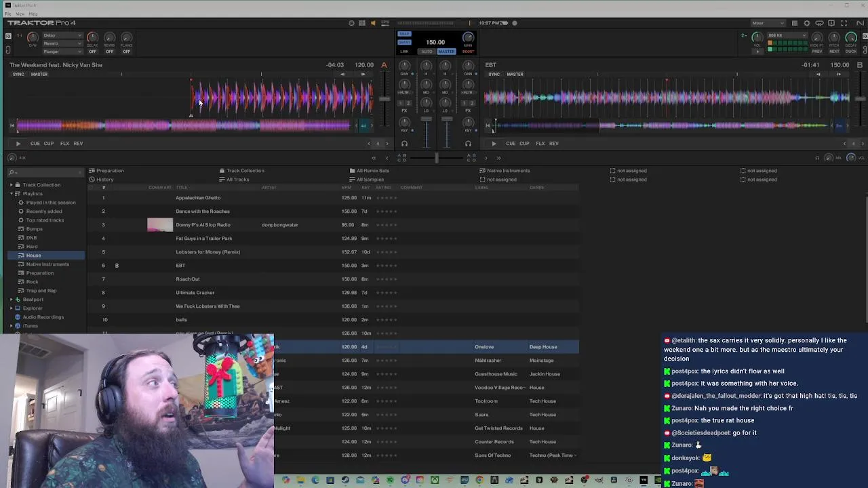Click Deck B letter icon

pyautogui.click(x=860, y=65)
